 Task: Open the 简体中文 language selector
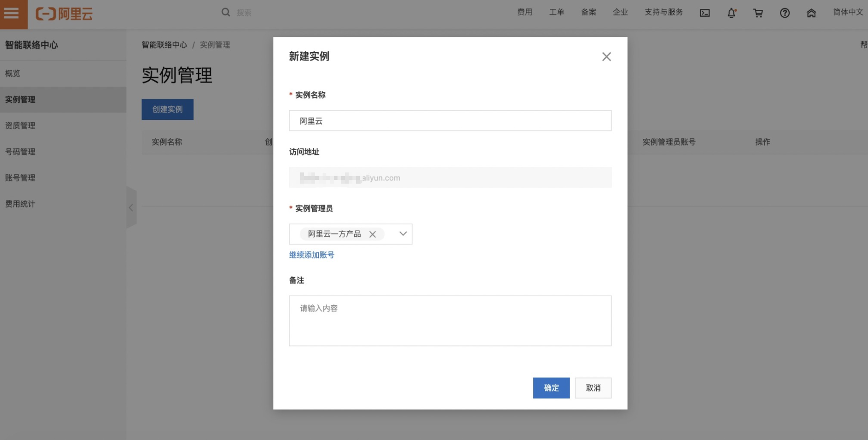tap(848, 13)
